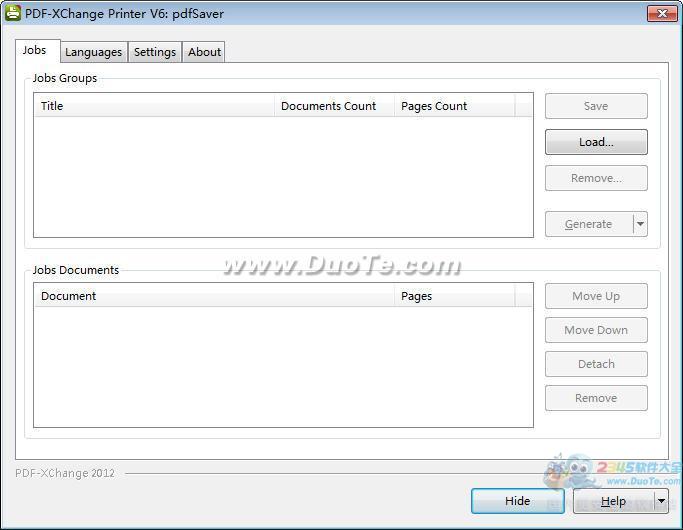Expand the Help dropdown arrow
This screenshot has height=530, width=683.
click(661, 501)
